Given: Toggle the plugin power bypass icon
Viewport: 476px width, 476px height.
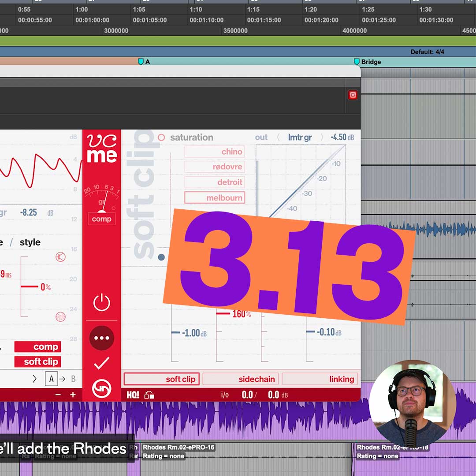Looking at the screenshot, I should 101,303.
